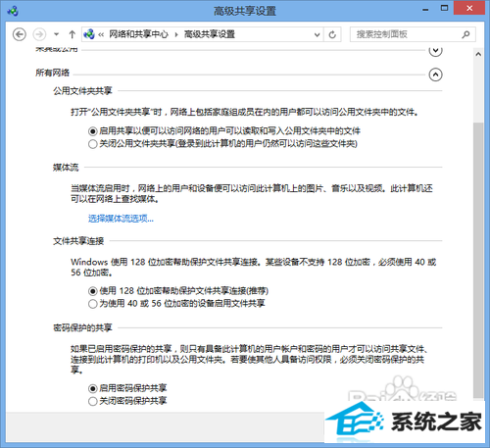Viewport: 490px width, 448px height.
Task: Navigate to 网络和共享中心 breadcrumb
Action: [138, 34]
